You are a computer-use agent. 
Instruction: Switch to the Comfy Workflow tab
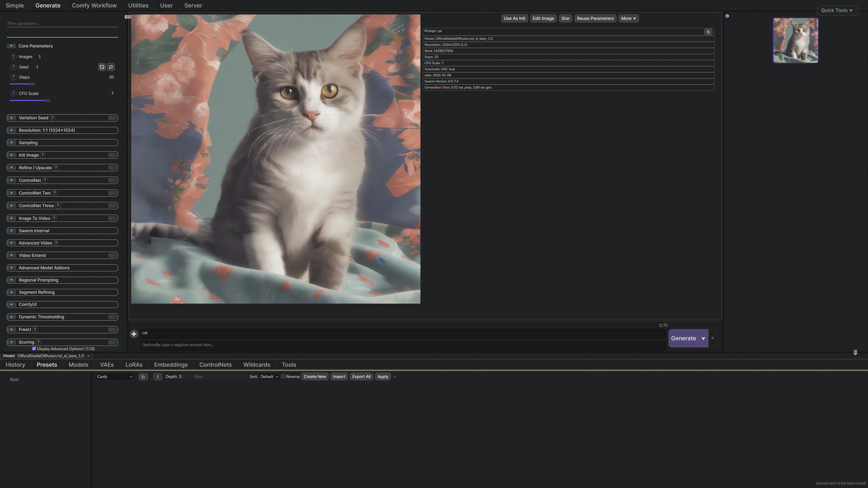click(94, 5)
